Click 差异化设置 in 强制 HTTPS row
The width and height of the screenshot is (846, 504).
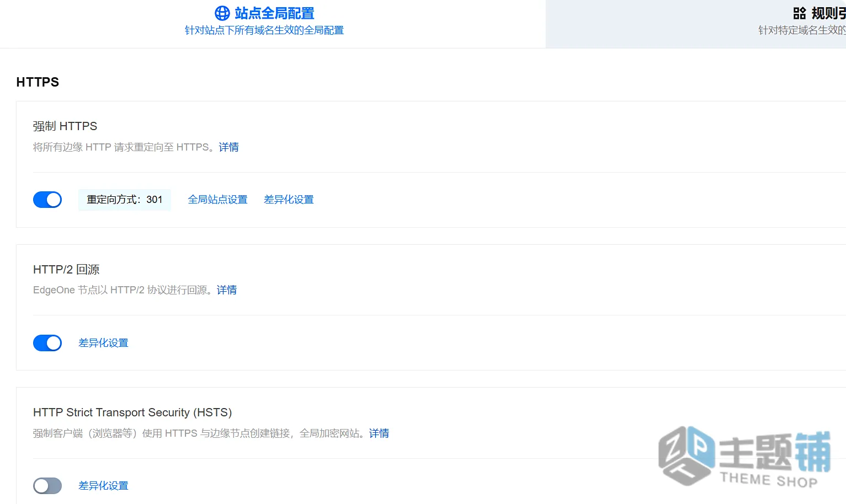(289, 200)
